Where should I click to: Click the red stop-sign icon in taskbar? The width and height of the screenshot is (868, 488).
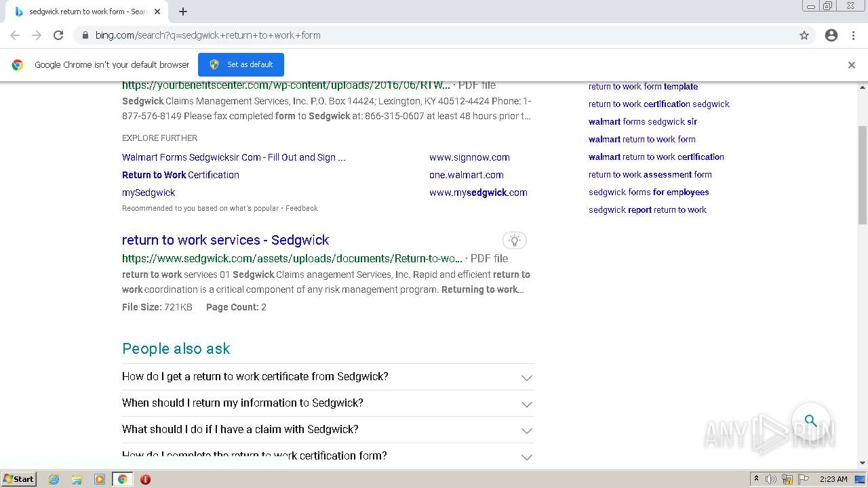[x=145, y=479]
